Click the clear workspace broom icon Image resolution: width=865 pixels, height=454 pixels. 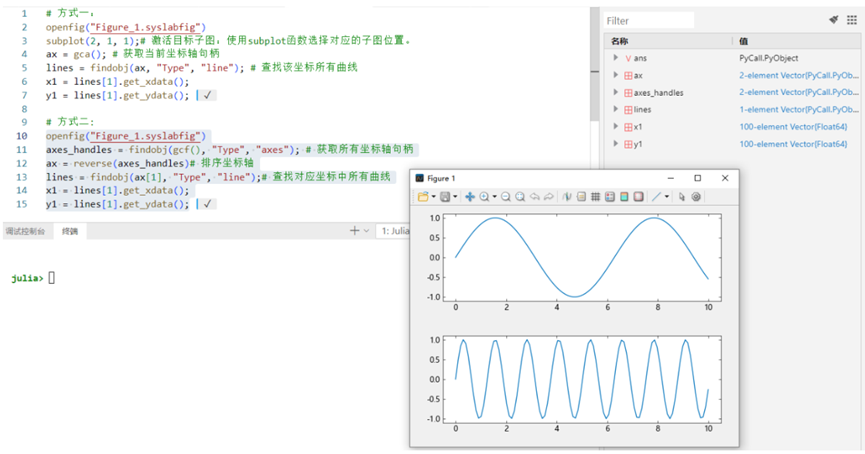coord(834,20)
